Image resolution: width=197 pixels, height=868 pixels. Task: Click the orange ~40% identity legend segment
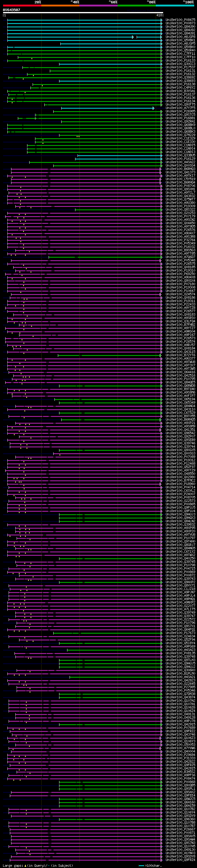(x=60, y=6)
